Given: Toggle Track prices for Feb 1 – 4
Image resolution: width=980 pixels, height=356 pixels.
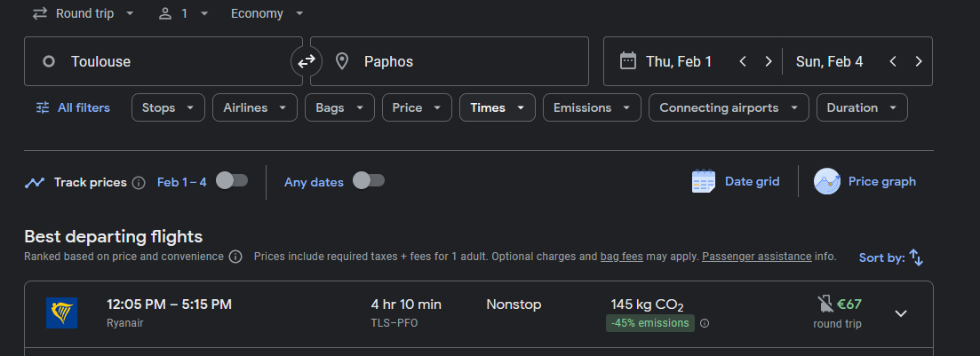Looking at the screenshot, I should pyautogui.click(x=232, y=181).
